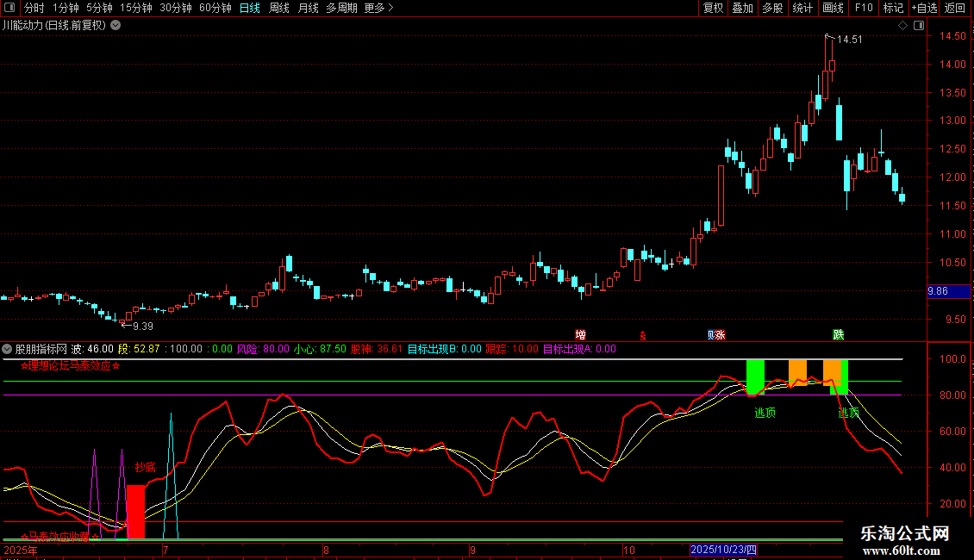
Task: Click the 9.86 price label on axis
Action: pyautogui.click(x=938, y=291)
